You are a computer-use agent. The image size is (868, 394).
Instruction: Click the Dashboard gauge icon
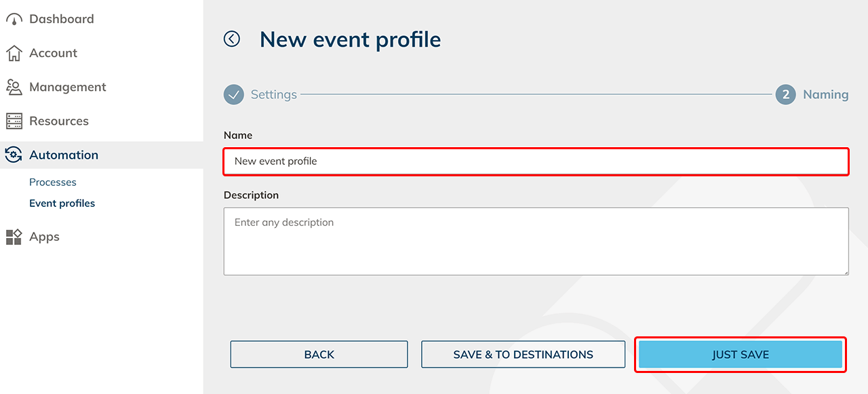tap(14, 20)
